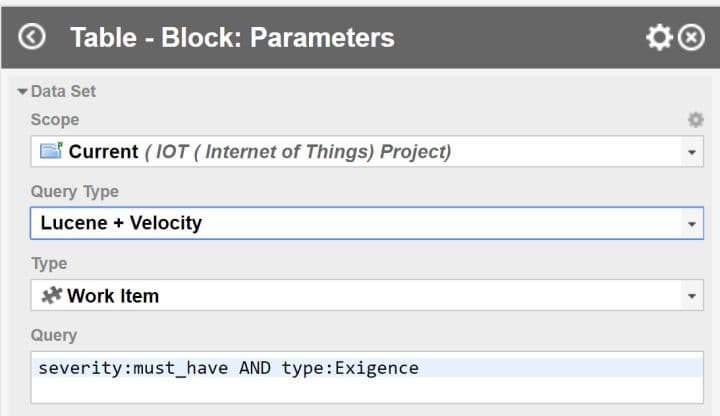Click the small gear icon beside Scope

coord(695,120)
